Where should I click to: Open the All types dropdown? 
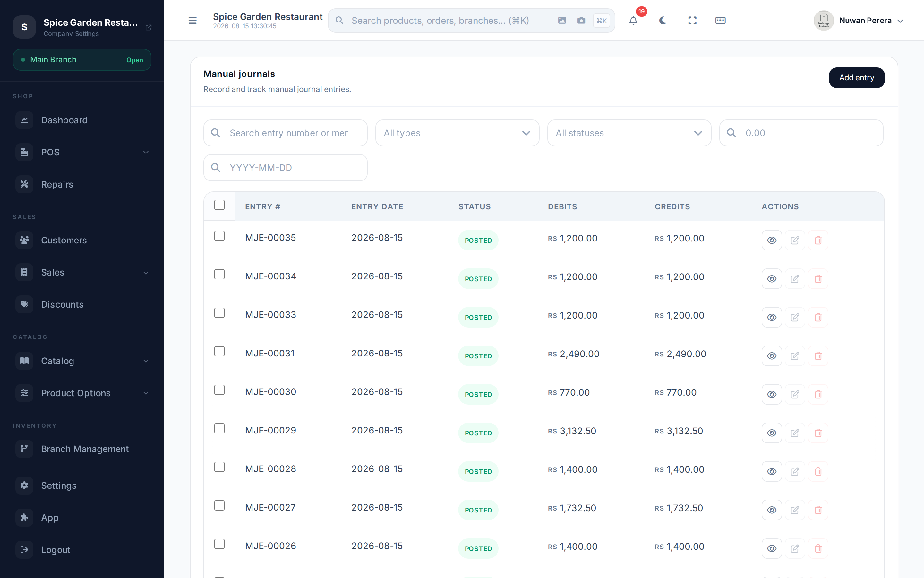tap(457, 133)
